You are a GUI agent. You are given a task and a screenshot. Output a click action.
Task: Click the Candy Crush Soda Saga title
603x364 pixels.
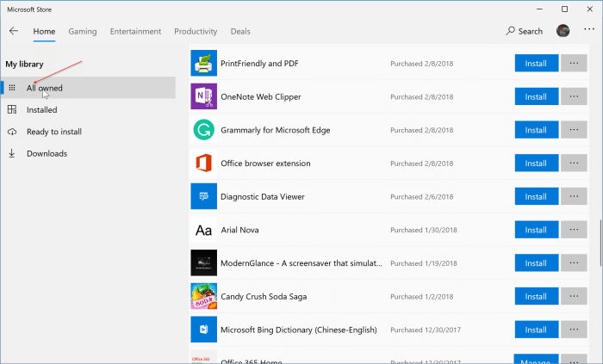click(x=264, y=296)
